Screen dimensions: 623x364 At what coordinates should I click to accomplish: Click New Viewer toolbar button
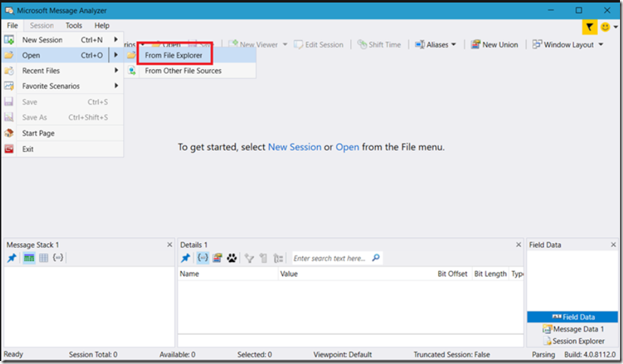[254, 45]
